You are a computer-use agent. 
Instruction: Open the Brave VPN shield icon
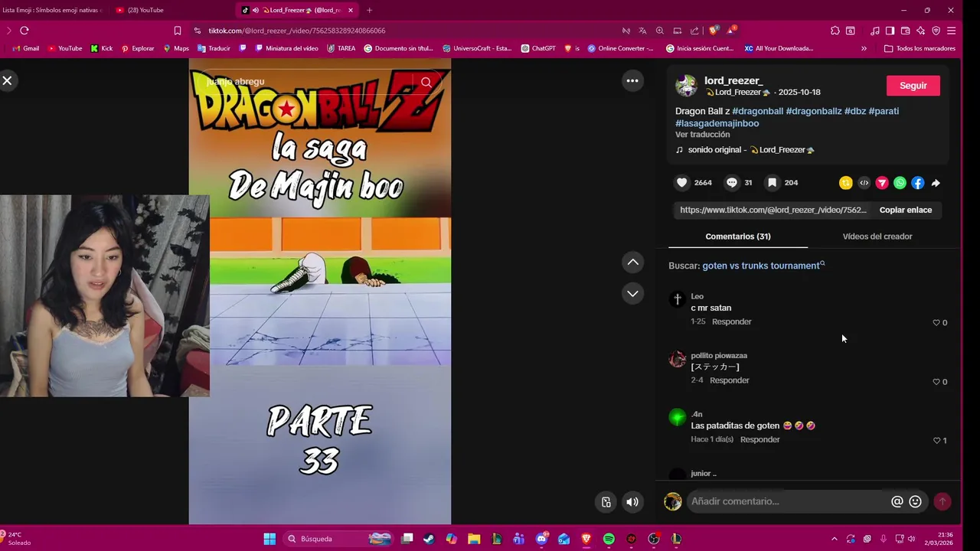[936, 31]
